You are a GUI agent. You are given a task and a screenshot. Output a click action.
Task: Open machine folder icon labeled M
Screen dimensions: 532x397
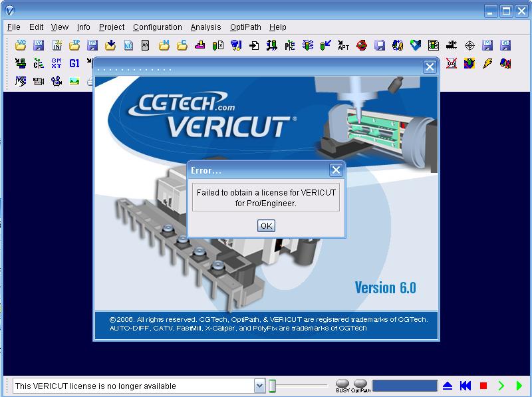pos(164,45)
